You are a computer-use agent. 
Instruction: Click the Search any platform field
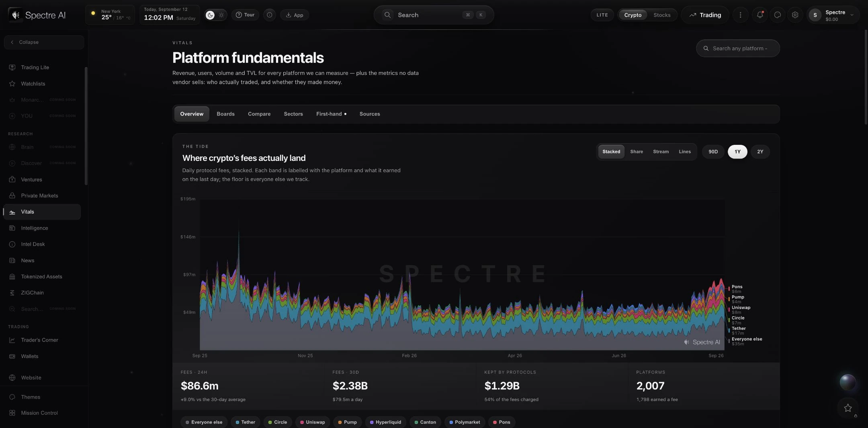738,48
